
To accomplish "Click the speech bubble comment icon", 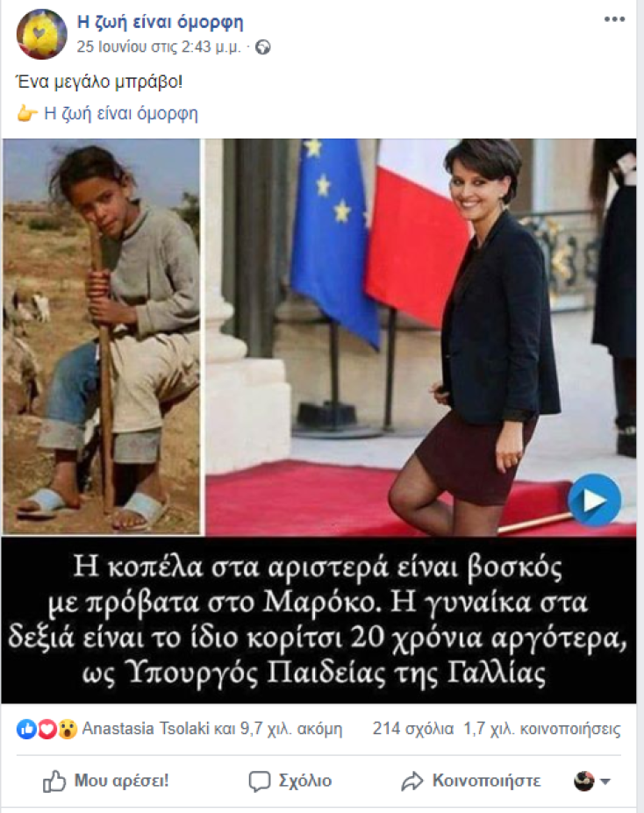I will coord(260,781).
